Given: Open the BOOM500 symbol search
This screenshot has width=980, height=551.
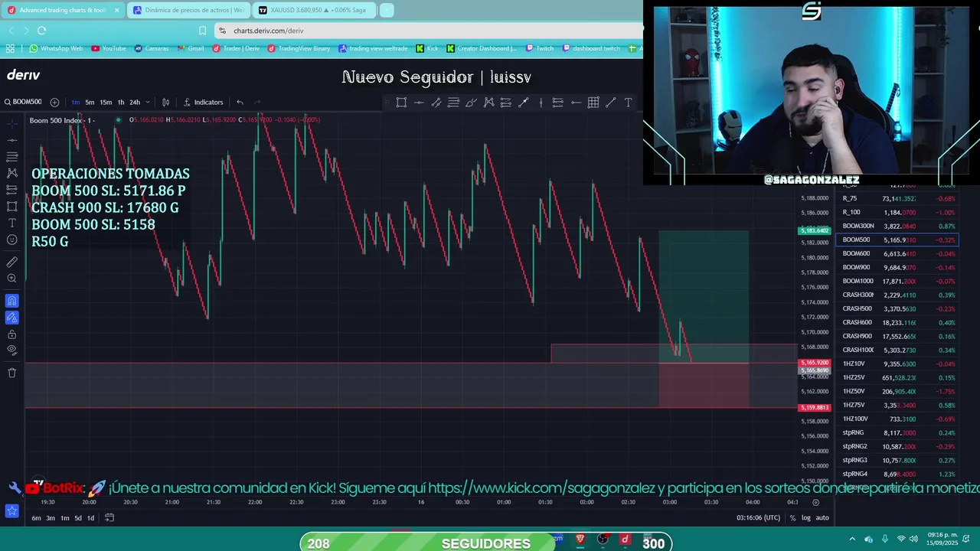Looking at the screenshot, I should coord(23,102).
